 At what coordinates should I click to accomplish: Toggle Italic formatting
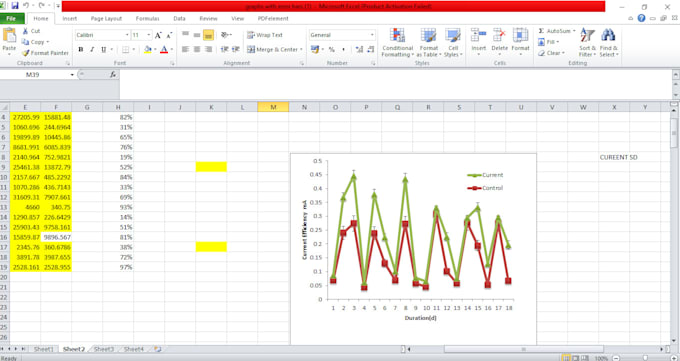(x=92, y=49)
